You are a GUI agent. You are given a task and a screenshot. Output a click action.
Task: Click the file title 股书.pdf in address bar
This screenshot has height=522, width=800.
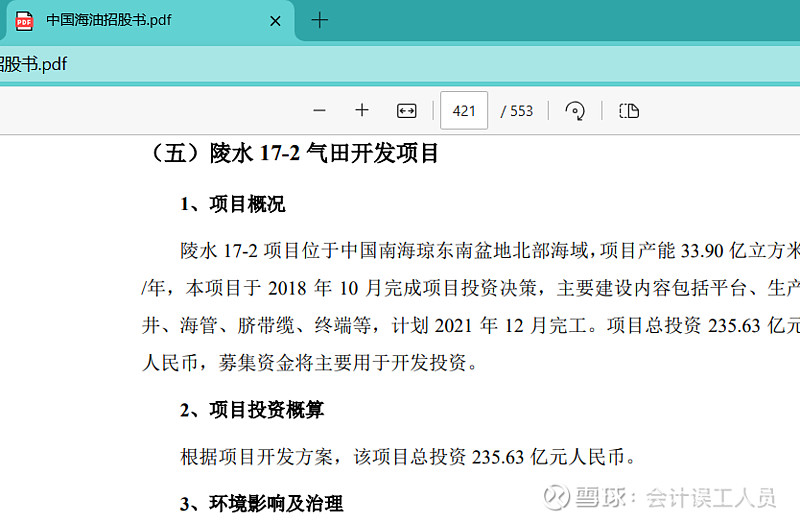point(34,64)
